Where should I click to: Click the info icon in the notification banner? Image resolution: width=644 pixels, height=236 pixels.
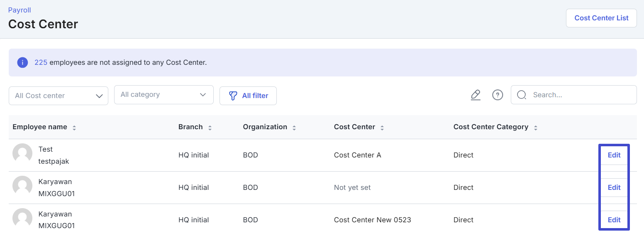coord(22,63)
